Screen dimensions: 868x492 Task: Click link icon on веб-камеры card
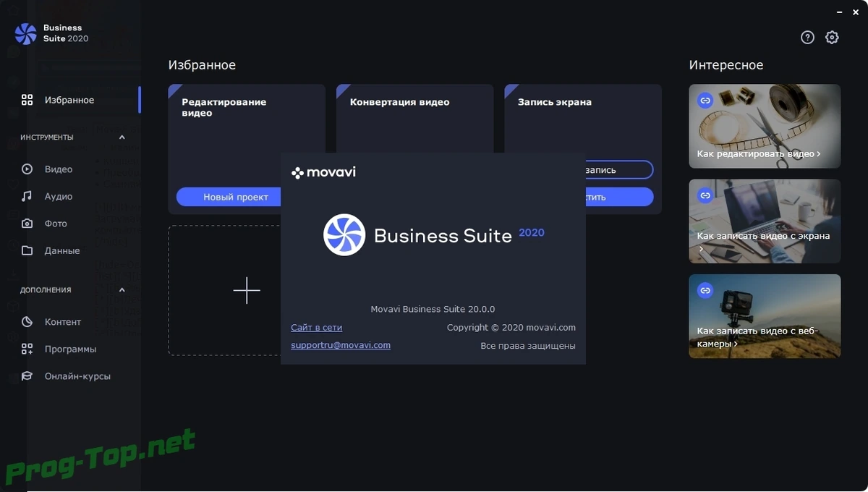tap(705, 290)
